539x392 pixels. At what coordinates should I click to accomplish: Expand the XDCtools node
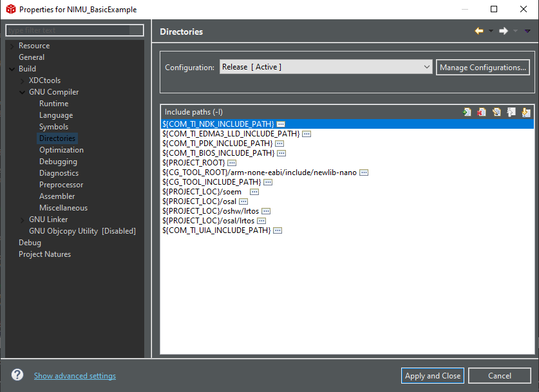(x=23, y=80)
